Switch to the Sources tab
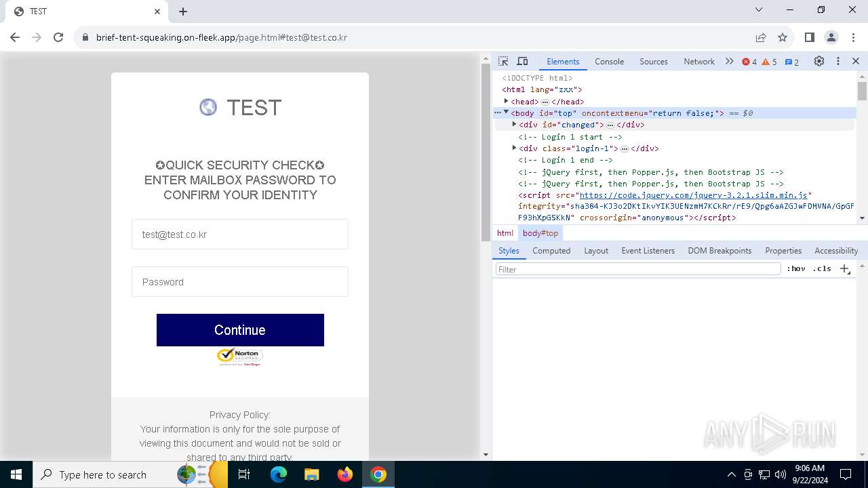868x488 pixels. 654,61
